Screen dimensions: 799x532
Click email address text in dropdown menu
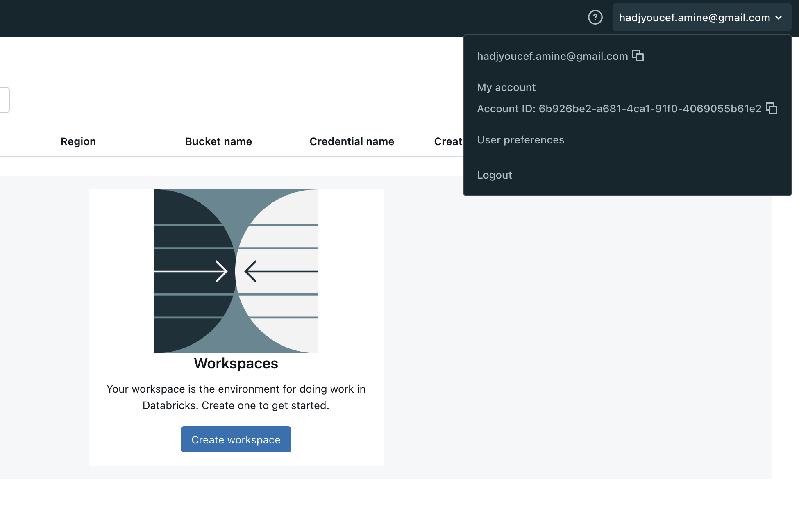[x=552, y=56]
